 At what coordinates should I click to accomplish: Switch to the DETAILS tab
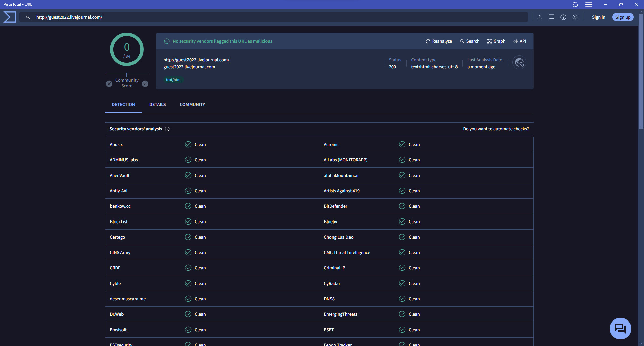point(157,105)
